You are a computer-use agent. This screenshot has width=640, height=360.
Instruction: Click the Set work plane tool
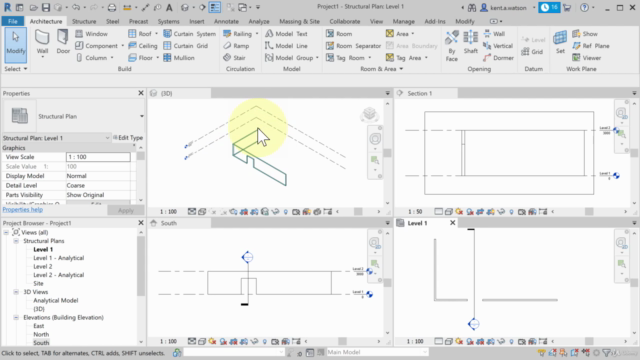[560, 42]
